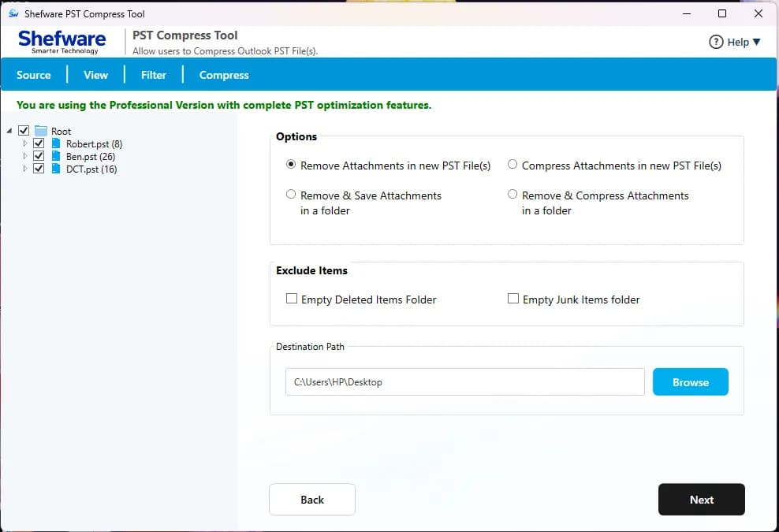Collapse the Root tree node
The image size is (779, 532).
[x=9, y=131]
